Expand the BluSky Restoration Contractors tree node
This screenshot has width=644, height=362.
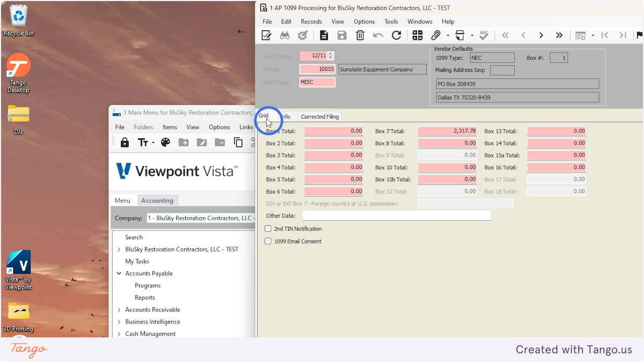coord(119,249)
